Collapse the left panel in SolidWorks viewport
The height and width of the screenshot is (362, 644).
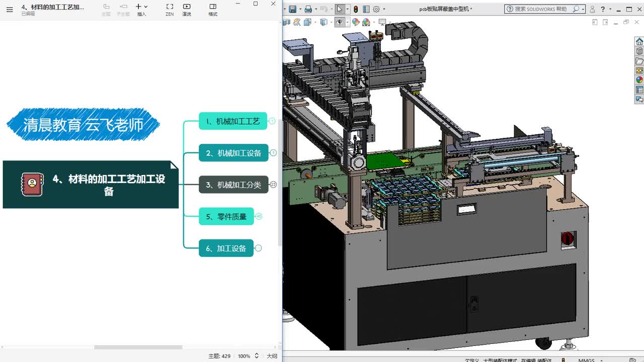click(595, 22)
